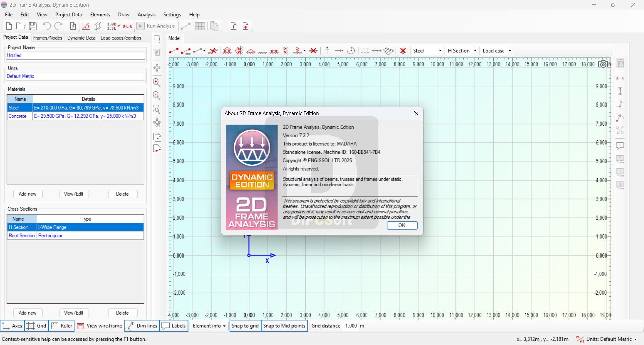Viewport: 644px width, 345px height.
Task: Toggle Snap to Mid points
Action: (x=284, y=326)
